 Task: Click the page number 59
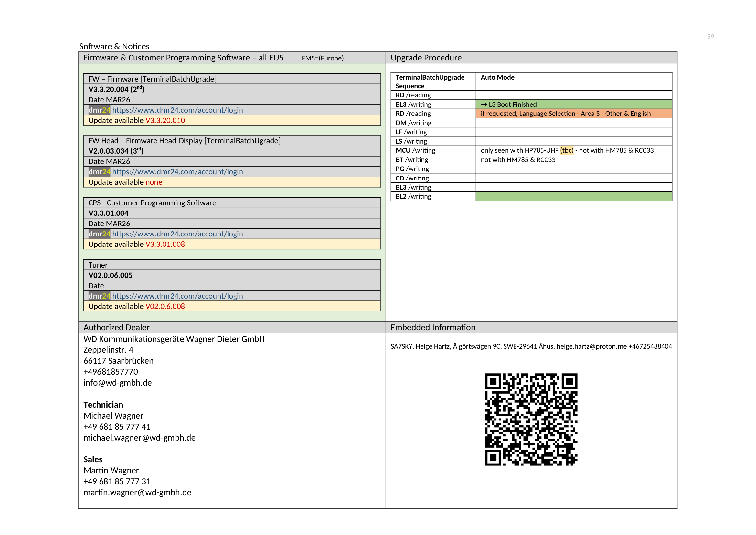710,37
